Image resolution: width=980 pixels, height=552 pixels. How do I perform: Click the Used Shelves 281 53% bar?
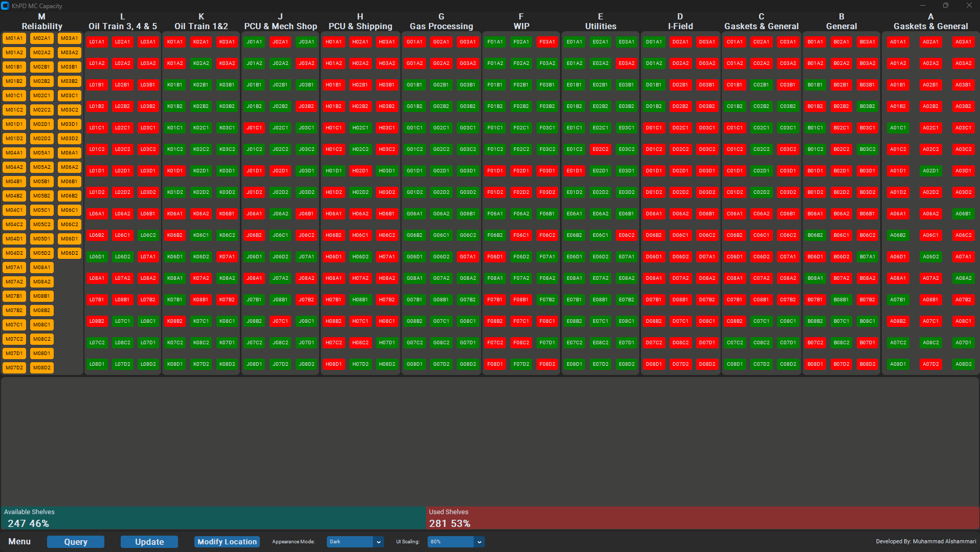(703, 518)
